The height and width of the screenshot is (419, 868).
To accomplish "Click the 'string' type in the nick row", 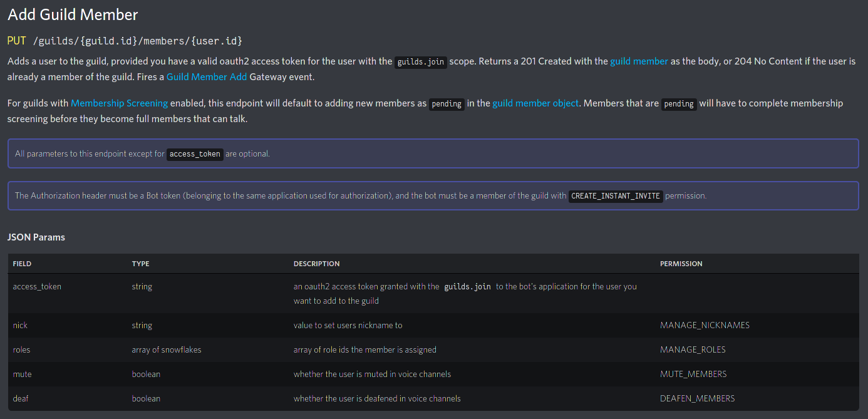I will pyautogui.click(x=142, y=325).
